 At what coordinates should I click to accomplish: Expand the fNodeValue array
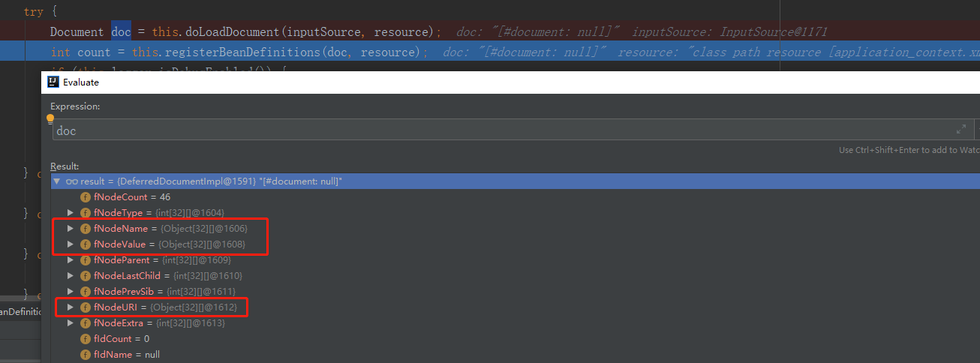tap(71, 244)
